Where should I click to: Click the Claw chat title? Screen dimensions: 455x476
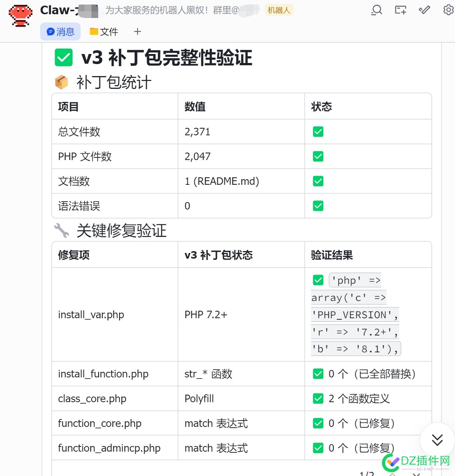click(69, 10)
